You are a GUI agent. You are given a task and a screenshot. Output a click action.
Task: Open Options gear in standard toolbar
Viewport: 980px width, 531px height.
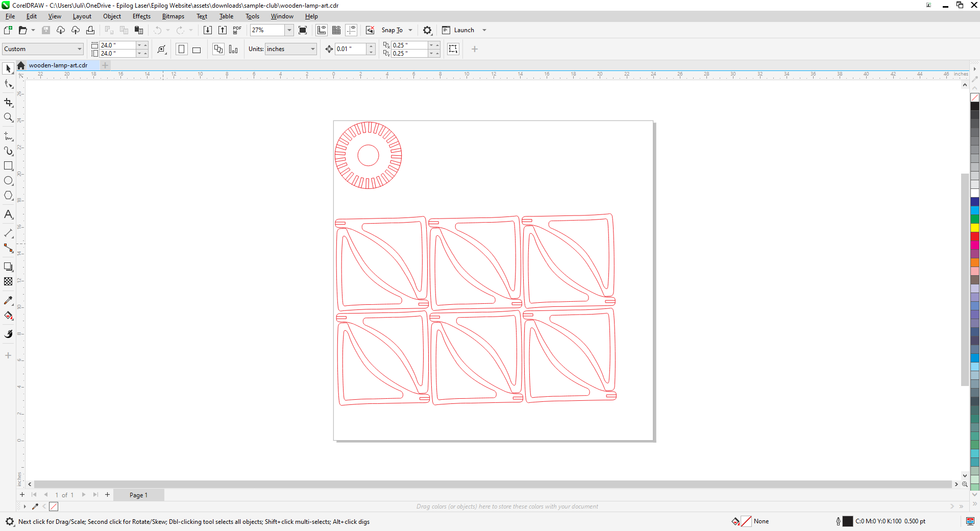pyautogui.click(x=428, y=30)
